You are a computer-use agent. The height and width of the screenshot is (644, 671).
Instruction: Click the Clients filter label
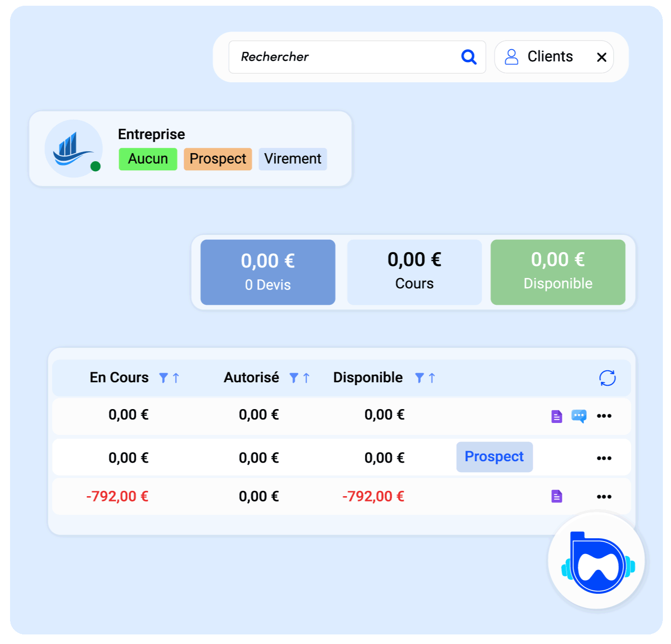coord(550,56)
